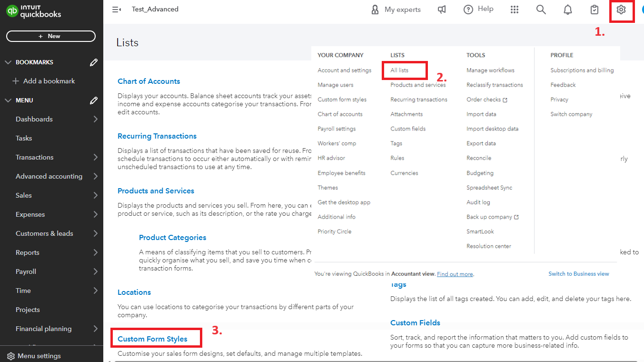
Task: Collapse the Bookmarks section
Action: pos(8,62)
